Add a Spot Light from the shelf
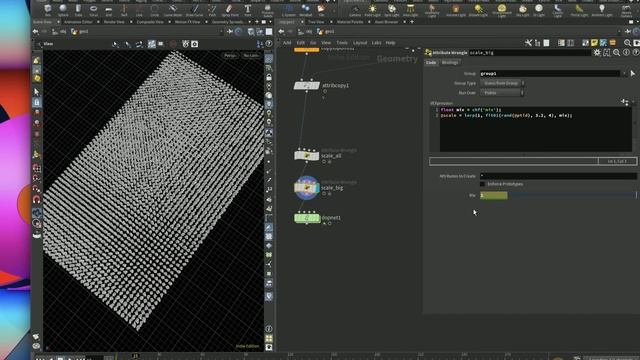Viewport: 640px width, 360px height. [x=391, y=10]
